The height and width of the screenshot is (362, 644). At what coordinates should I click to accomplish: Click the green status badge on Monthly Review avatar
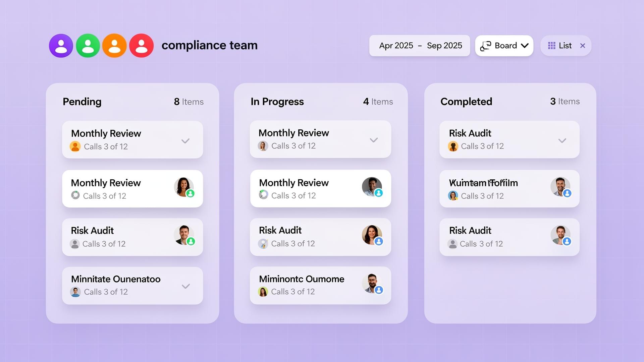pyautogui.click(x=191, y=193)
